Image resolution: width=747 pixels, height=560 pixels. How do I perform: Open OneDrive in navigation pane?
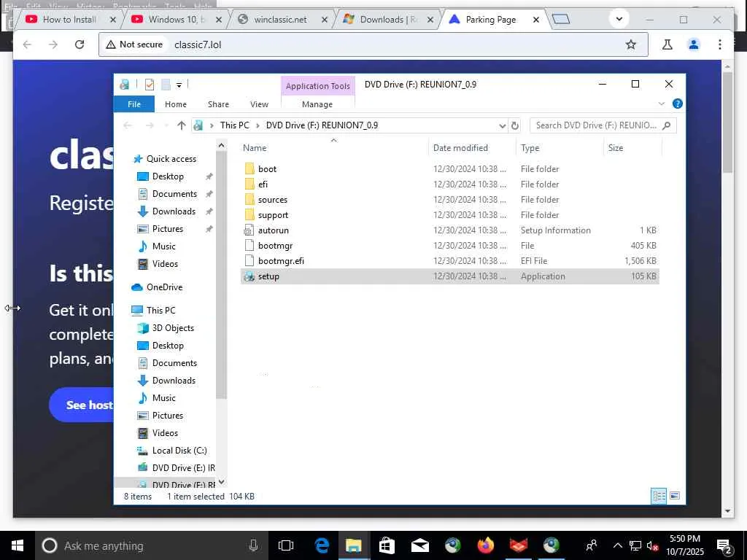pyautogui.click(x=158, y=287)
